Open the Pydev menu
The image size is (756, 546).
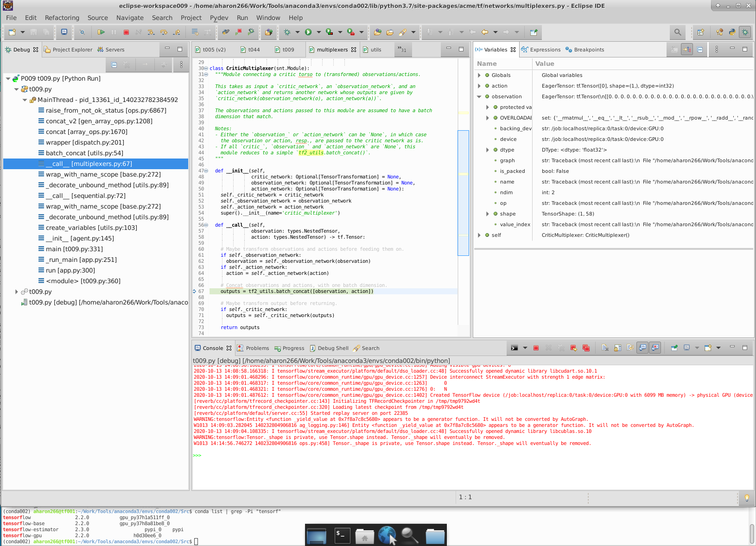coord(219,18)
